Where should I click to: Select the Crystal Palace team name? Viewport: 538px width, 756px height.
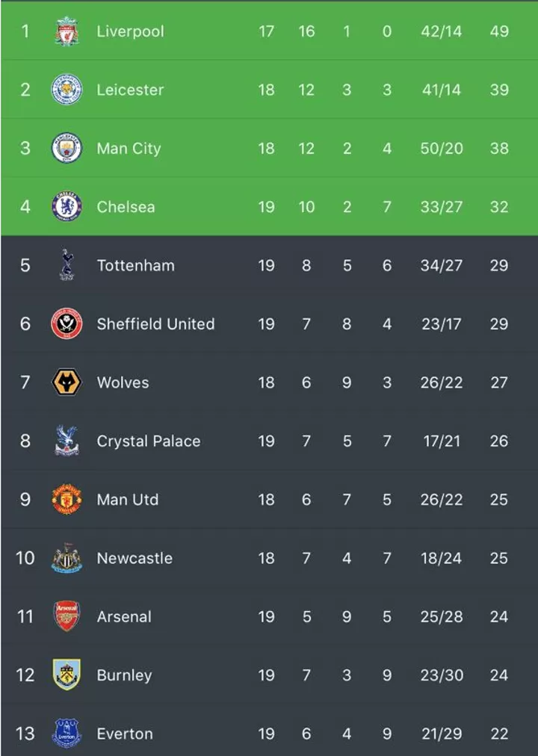tap(148, 441)
